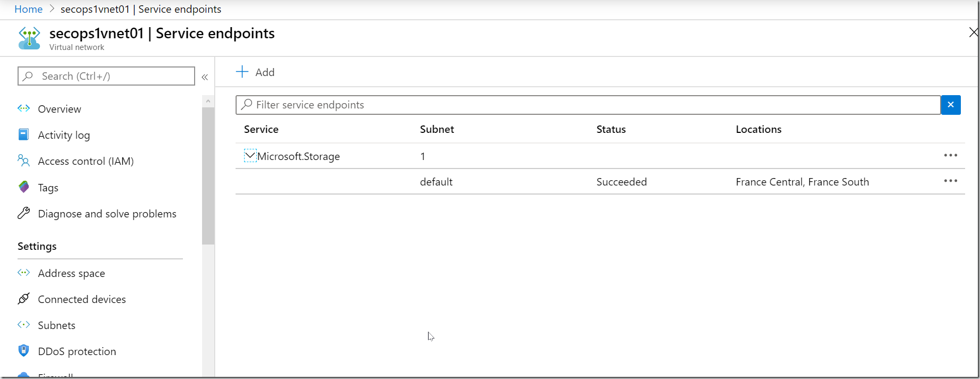This screenshot has width=980, height=379.
Task: Open the Overview menu item
Action: click(x=60, y=109)
